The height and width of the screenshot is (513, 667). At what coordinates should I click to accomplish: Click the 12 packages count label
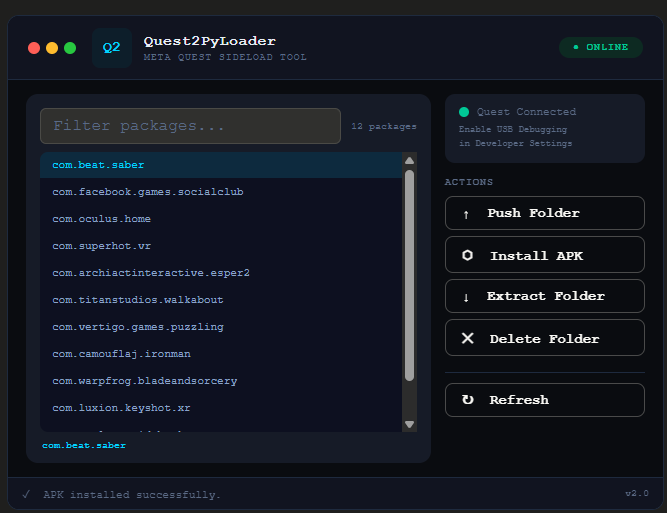point(383,126)
